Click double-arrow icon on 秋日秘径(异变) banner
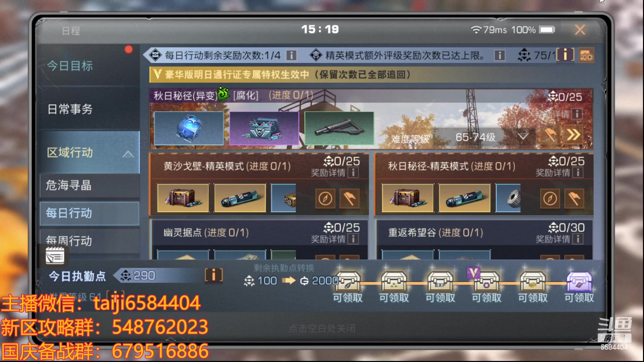The height and width of the screenshot is (362, 644). click(573, 135)
